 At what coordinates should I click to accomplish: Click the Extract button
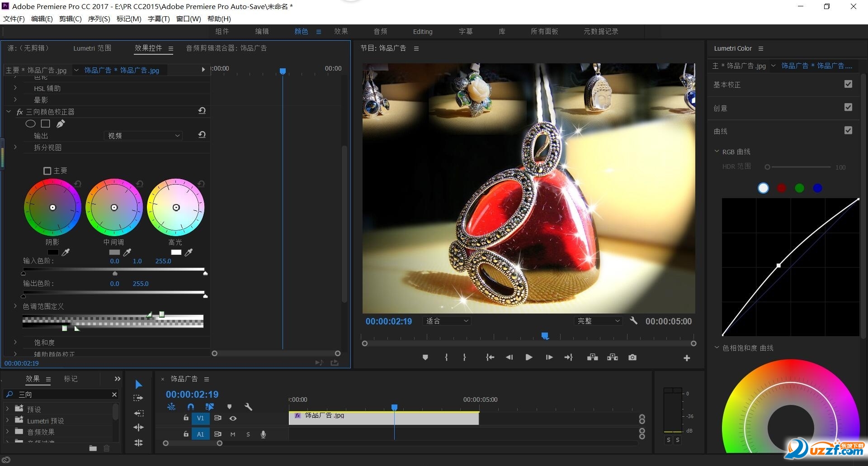tap(613, 357)
